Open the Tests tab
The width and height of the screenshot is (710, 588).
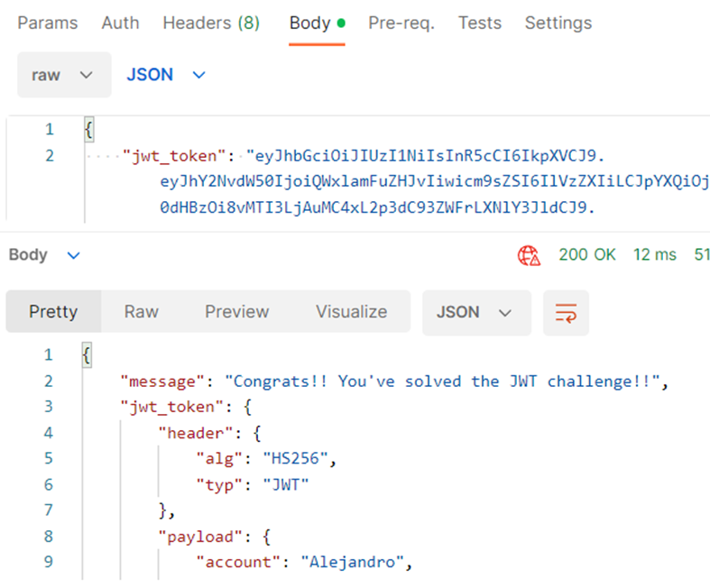point(480,23)
